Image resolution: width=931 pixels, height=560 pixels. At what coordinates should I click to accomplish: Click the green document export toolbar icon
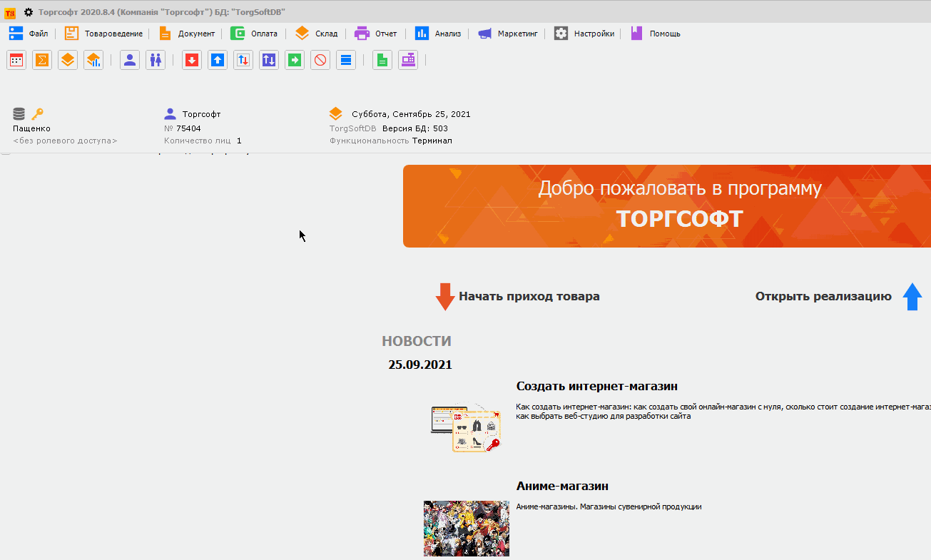coord(382,60)
